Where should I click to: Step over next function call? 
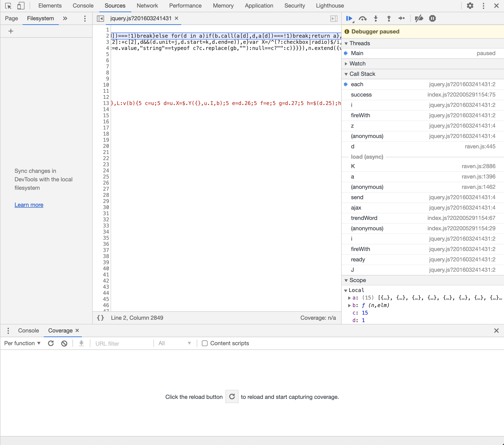pos(362,19)
